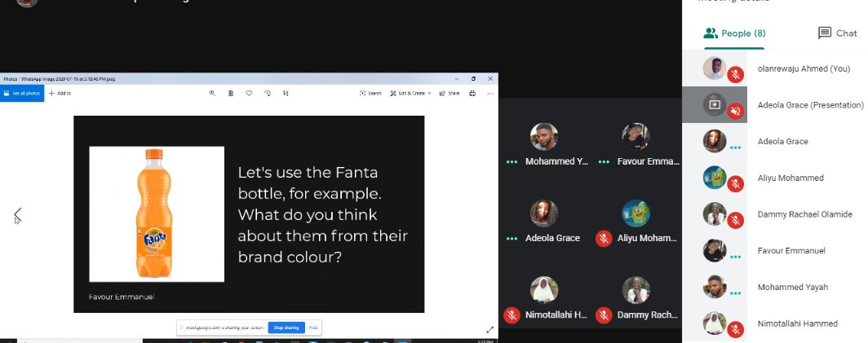Click the system clock in taskbar
This screenshot has width=868, height=343.
pos(485,341)
